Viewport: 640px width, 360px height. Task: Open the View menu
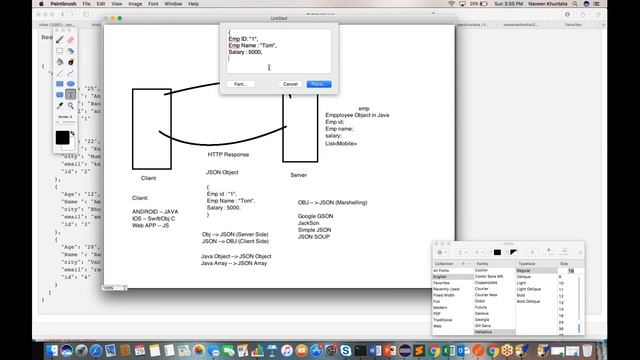click(x=117, y=4)
